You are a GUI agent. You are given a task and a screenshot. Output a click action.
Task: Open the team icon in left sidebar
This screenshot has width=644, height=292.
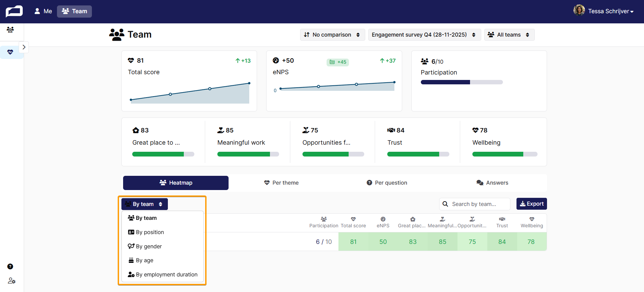click(11, 30)
